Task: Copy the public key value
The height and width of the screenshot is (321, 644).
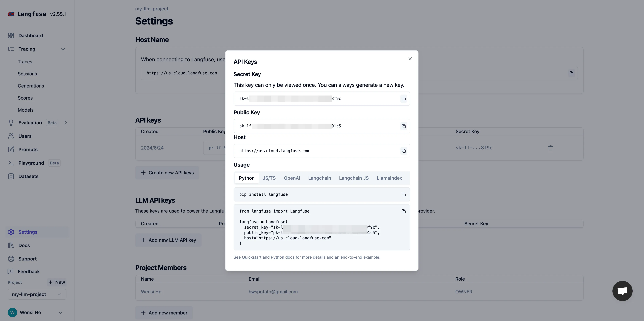Action: click(404, 126)
